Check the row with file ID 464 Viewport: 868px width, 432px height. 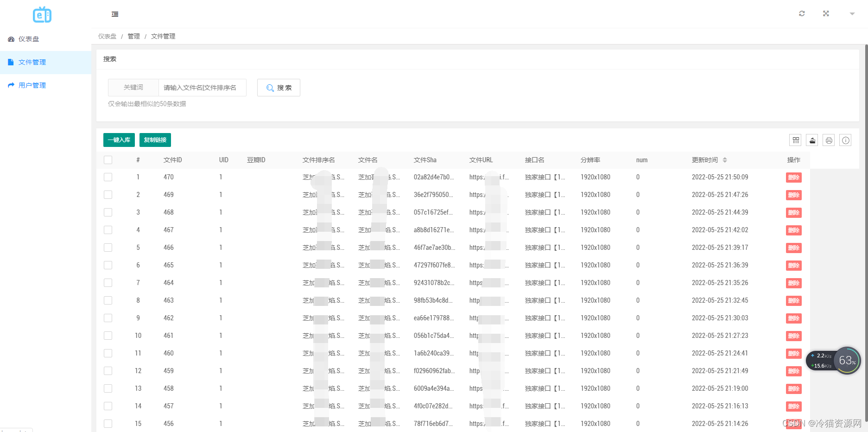tap(108, 283)
